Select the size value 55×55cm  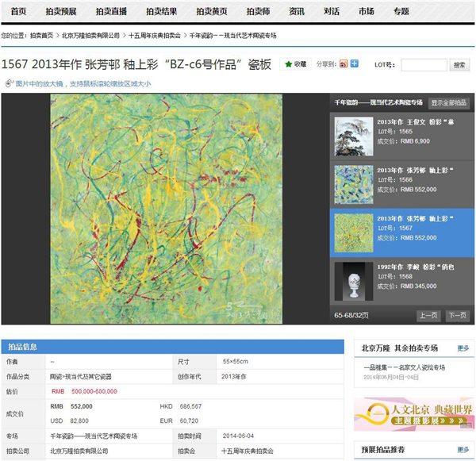pyautogui.click(x=236, y=361)
